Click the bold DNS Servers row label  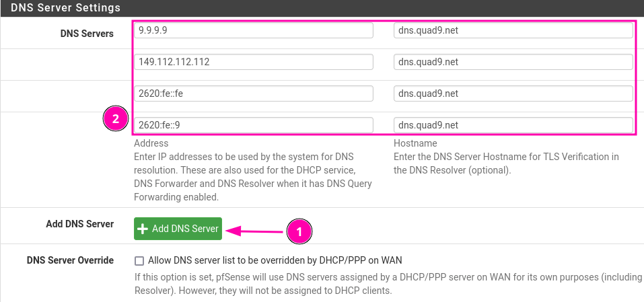click(87, 33)
